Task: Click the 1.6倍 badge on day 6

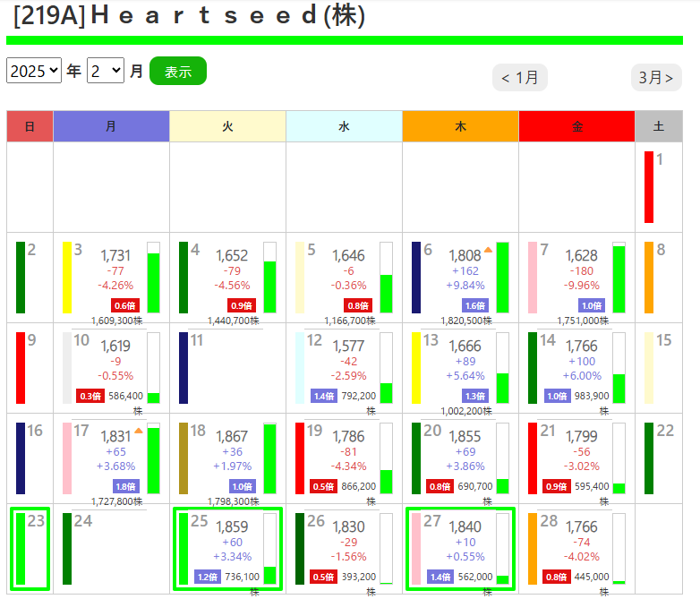Action: pyautogui.click(x=475, y=305)
